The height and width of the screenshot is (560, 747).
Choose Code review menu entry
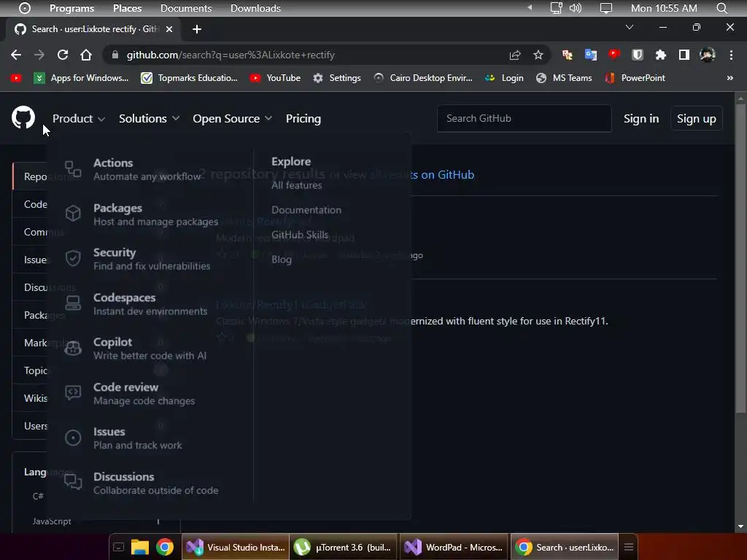coord(144,393)
